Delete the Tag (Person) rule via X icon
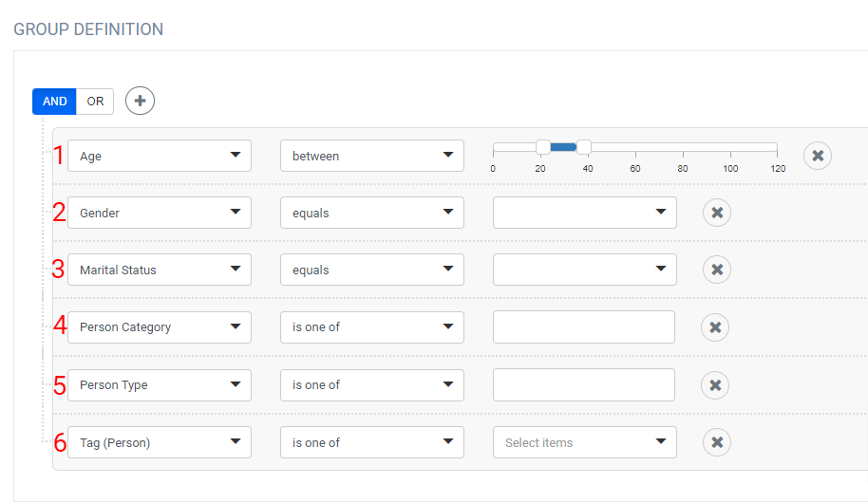 click(x=717, y=442)
